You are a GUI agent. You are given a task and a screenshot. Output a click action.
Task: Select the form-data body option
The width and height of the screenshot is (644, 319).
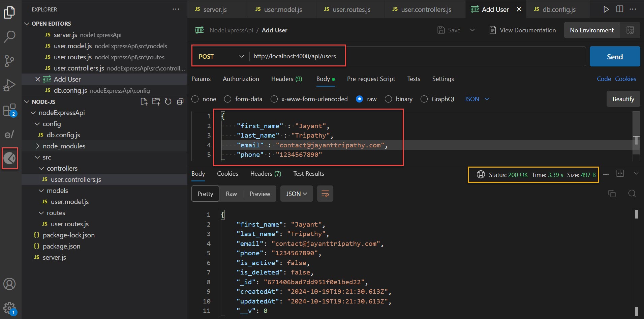(x=228, y=99)
